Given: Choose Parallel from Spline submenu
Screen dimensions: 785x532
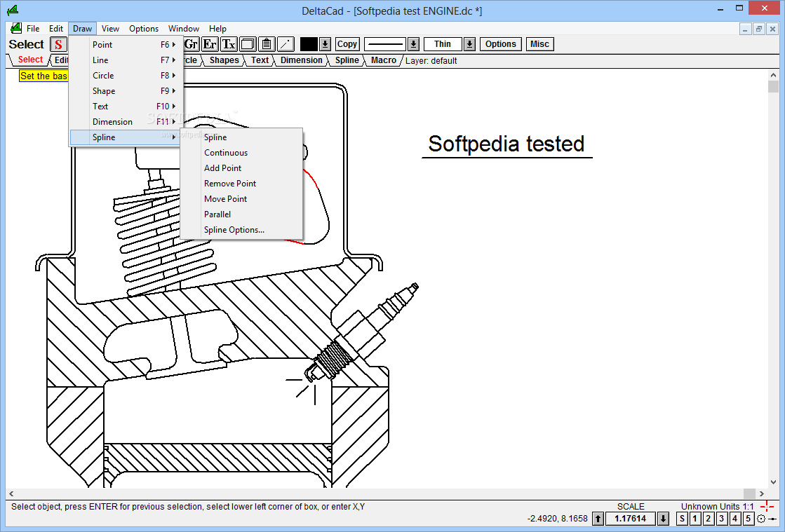Looking at the screenshot, I should click(241, 214).
